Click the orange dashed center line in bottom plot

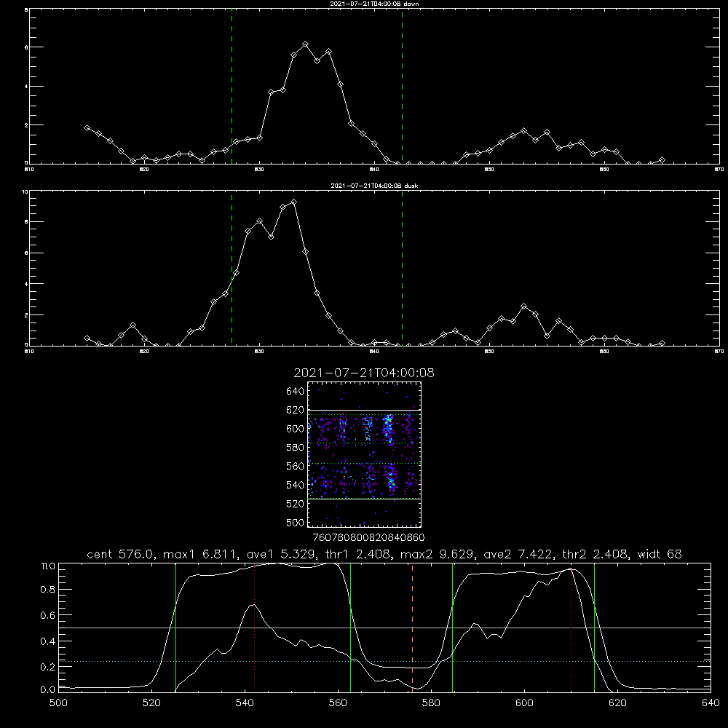412,628
